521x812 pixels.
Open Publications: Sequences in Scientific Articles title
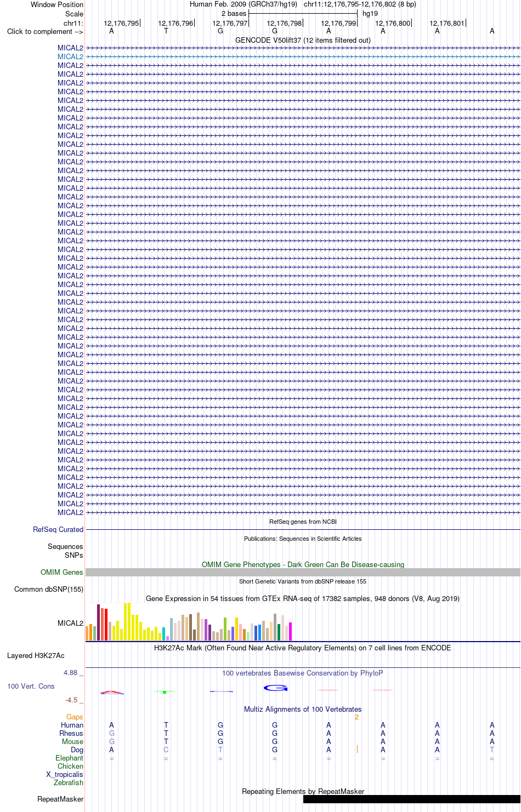point(303,539)
